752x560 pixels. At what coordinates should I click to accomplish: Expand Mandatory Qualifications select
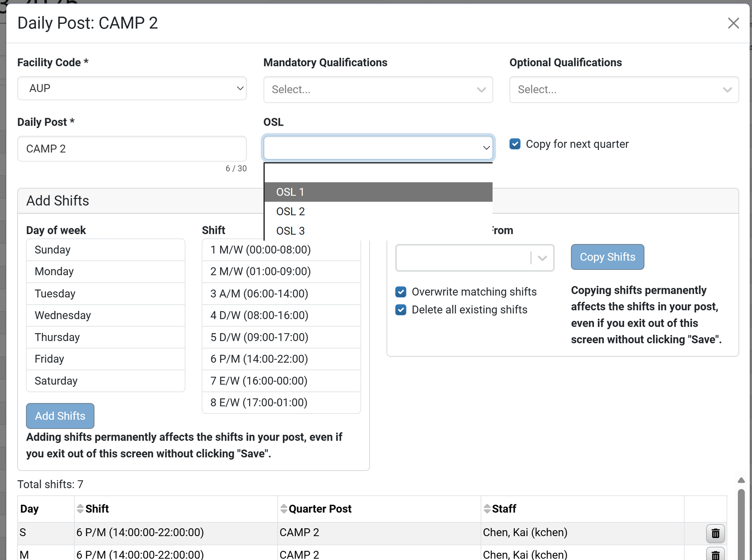[x=378, y=90]
